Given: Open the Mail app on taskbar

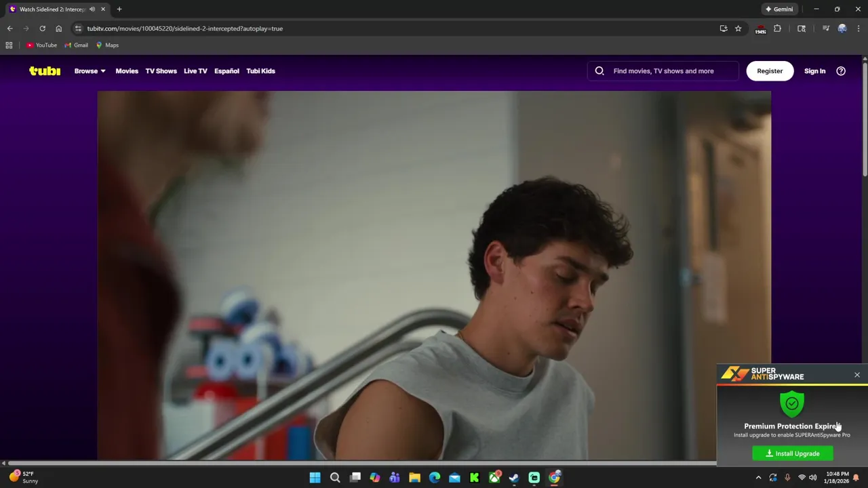Looking at the screenshot, I should click(454, 478).
